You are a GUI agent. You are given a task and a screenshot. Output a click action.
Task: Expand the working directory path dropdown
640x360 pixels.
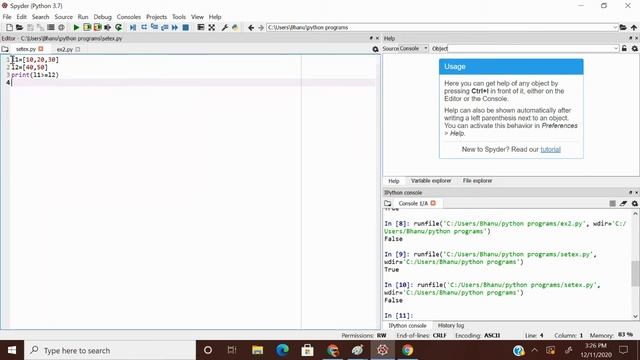615,27
